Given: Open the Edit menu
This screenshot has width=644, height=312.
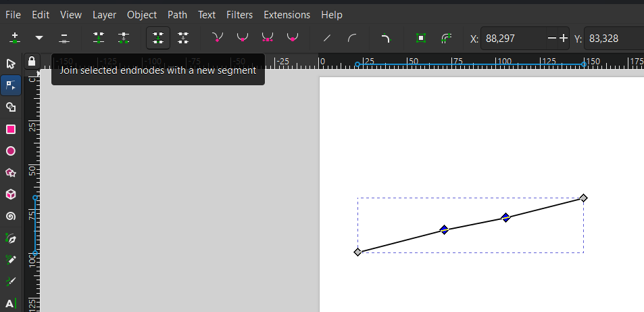Looking at the screenshot, I should 41,15.
